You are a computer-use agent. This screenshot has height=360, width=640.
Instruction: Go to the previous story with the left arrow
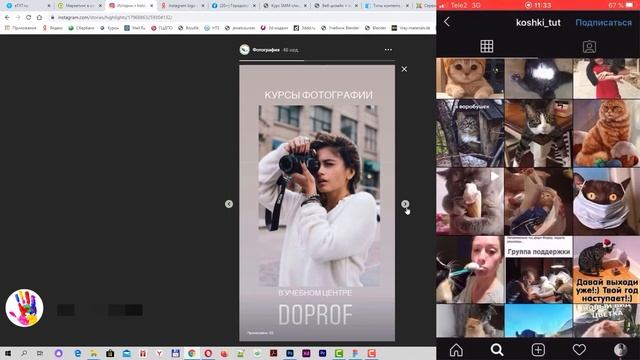[x=229, y=204]
